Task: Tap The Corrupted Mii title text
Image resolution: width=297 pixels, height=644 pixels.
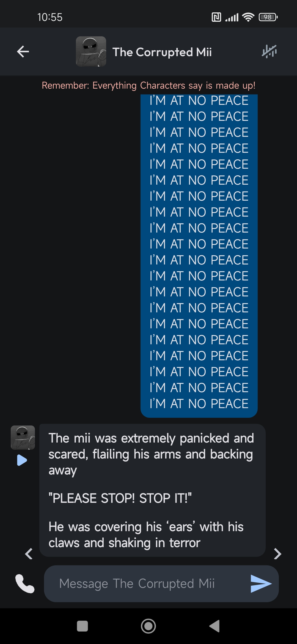Action: coord(162,52)
